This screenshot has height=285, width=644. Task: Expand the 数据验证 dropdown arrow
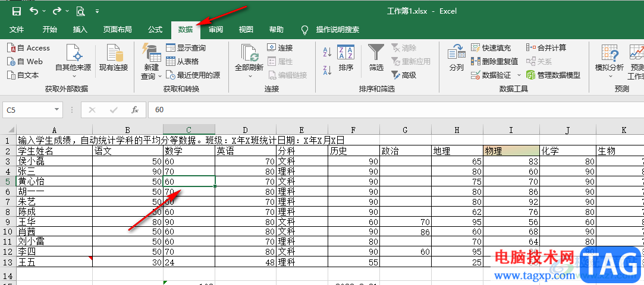tap(519, 75)
